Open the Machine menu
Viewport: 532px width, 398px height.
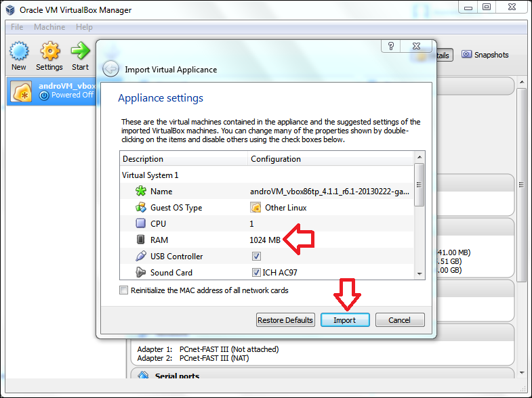point(49,27)
